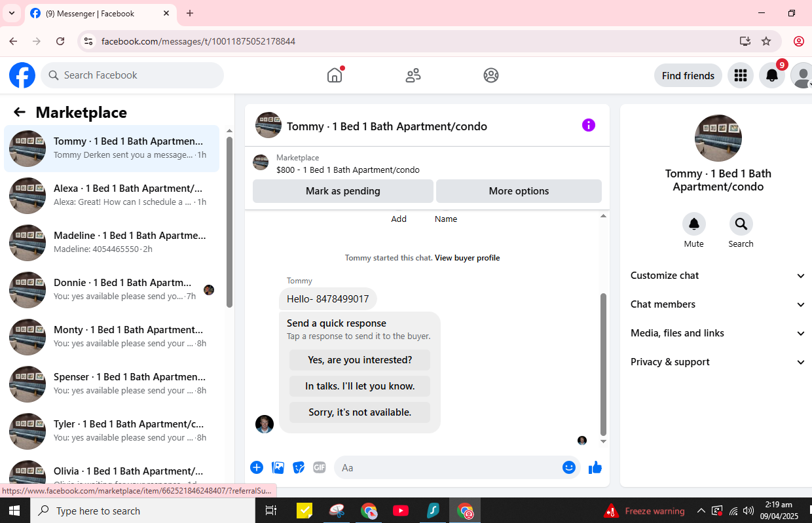Search in conversation via magnifier icon
Viewport: 812px width, 523px height.
tap(741, 224)
